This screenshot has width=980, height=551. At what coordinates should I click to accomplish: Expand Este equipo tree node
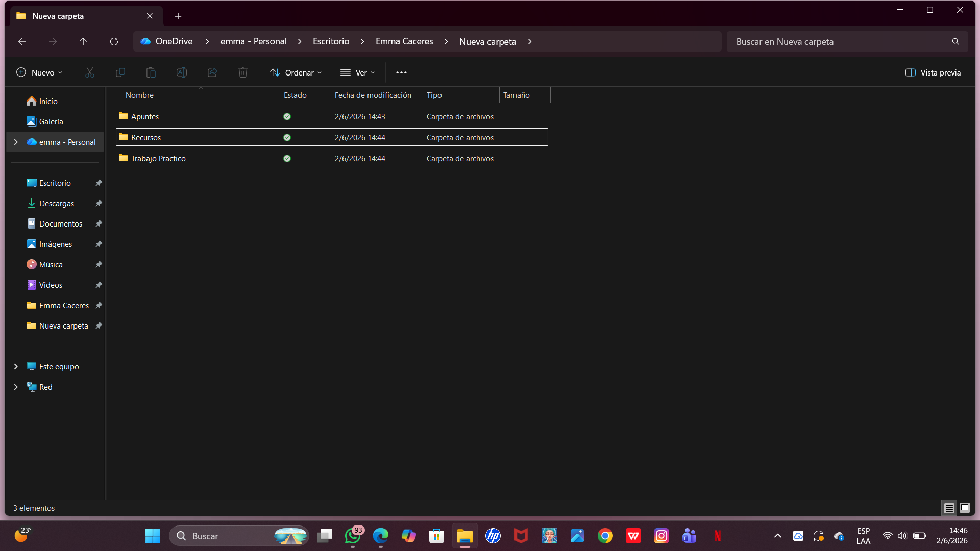[x=16, y=366]
